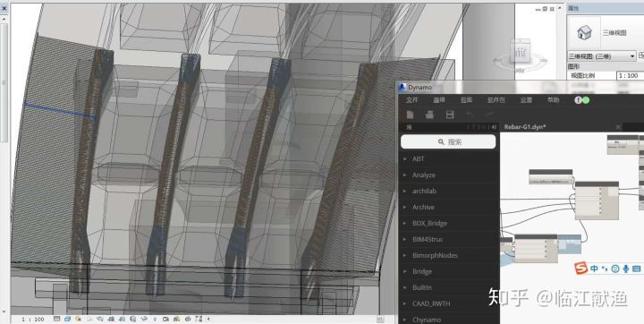Click Revit view horizontal scrollbar thumb
The image size is (644, 324).
click(380, 319)
